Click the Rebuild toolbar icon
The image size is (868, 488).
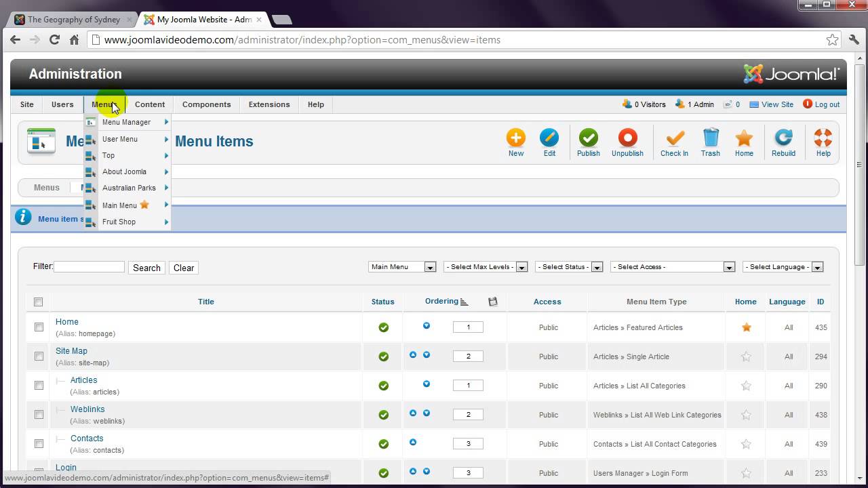783,138
